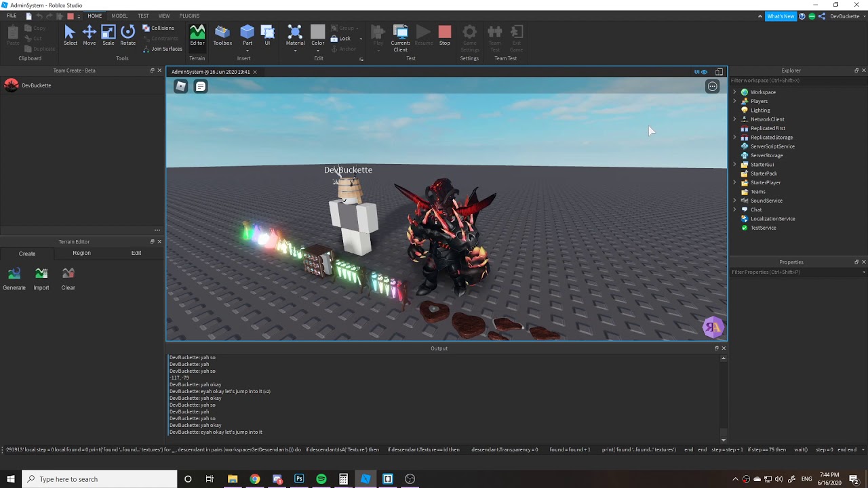Open Photoshop from the taskbar

coord(299,479)
